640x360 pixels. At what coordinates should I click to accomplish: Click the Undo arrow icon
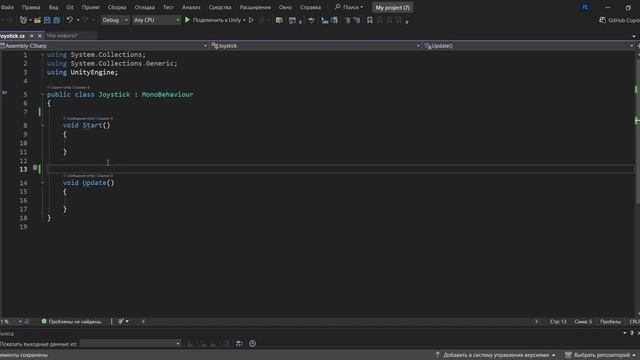coord(70,20)
